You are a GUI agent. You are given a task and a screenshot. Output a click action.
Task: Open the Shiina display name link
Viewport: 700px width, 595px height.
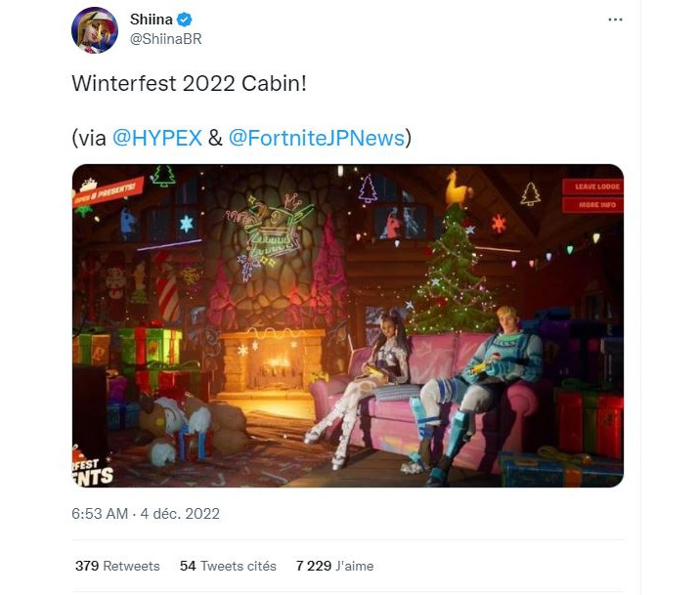coord(153,20)
